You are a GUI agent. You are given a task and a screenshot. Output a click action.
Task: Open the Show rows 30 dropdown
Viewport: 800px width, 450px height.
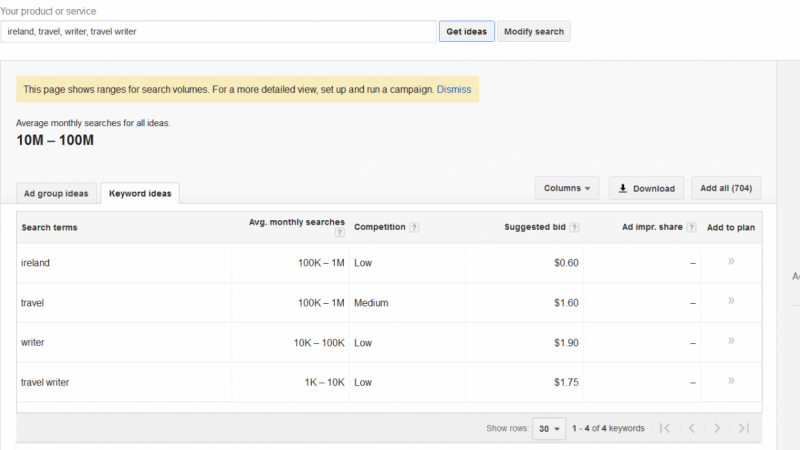click(x=549, y=429)
